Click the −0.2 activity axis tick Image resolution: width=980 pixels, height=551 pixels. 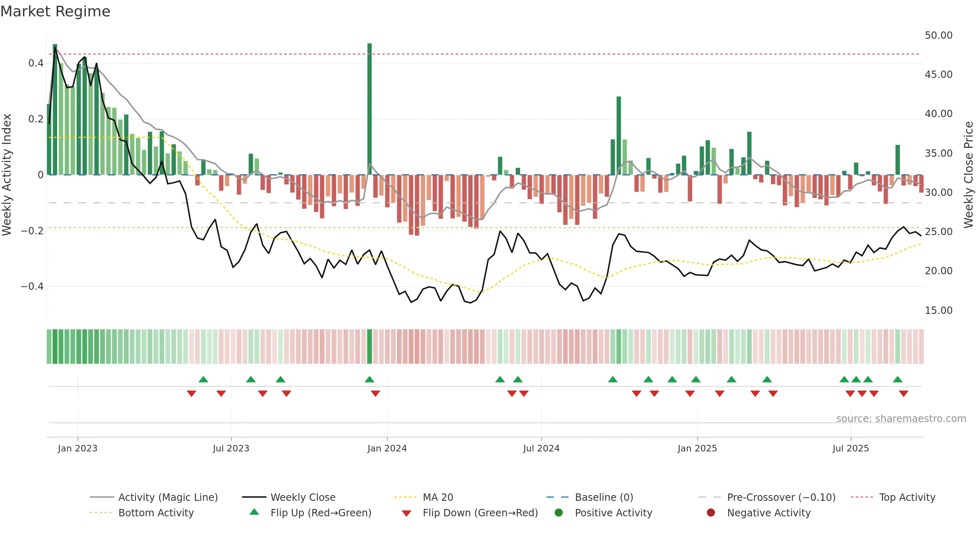(x=32, y=231)
